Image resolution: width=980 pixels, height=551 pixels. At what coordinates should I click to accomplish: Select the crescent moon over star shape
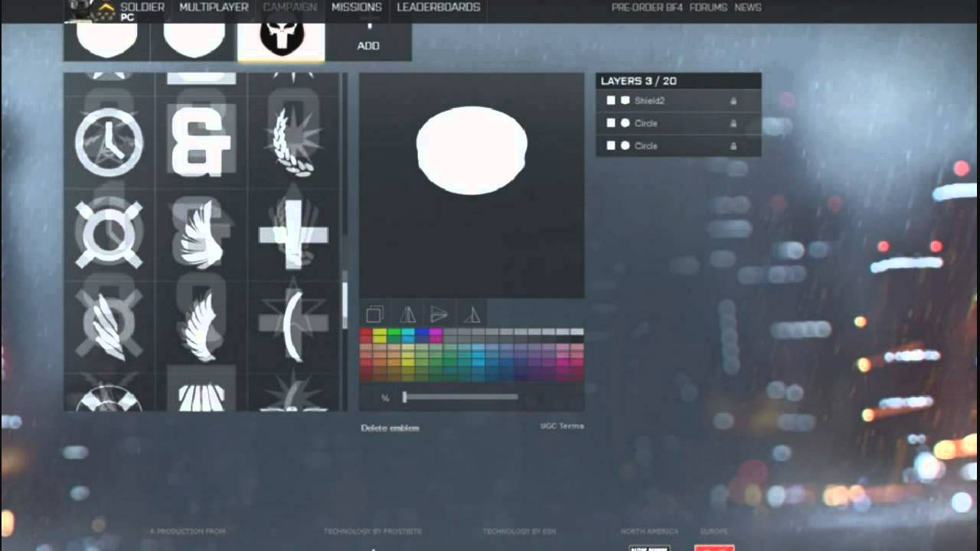coord(293,328)
